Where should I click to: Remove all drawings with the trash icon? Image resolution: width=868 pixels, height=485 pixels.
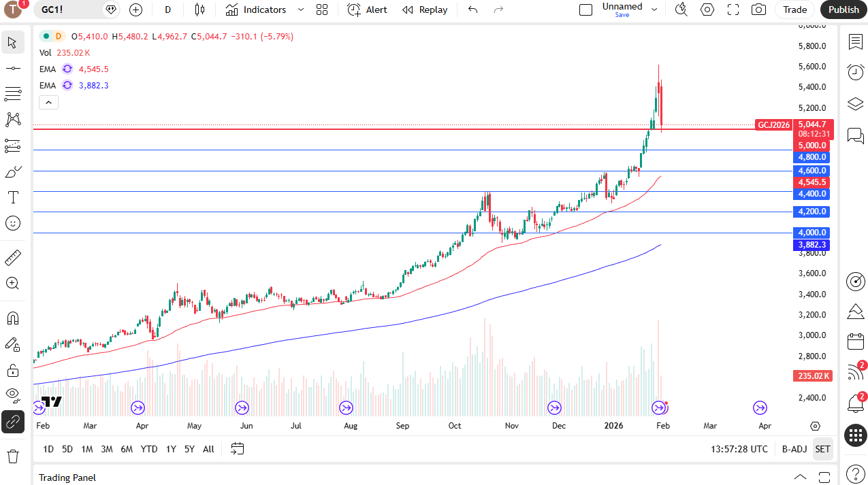pos(13,457)
